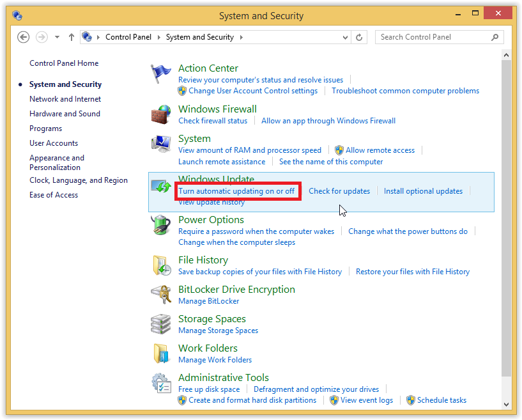
Task: Install optional updates
Action: point(423,191)
